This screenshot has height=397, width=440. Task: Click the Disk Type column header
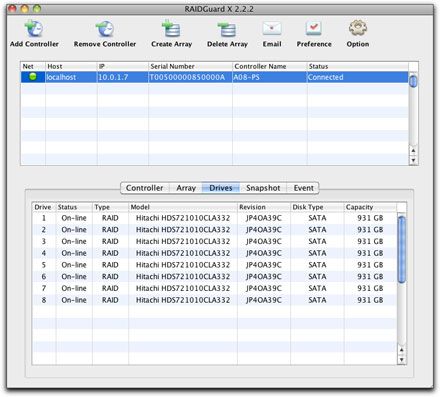317,207
